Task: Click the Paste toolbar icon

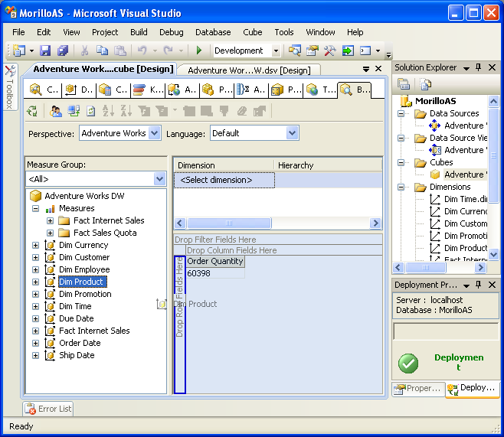Action: click(120, 51)
